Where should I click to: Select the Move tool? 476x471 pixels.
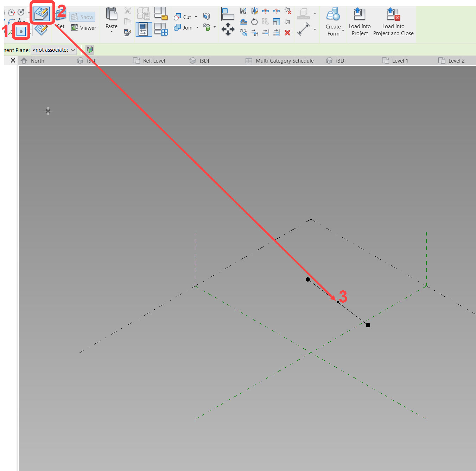(228, 30)
